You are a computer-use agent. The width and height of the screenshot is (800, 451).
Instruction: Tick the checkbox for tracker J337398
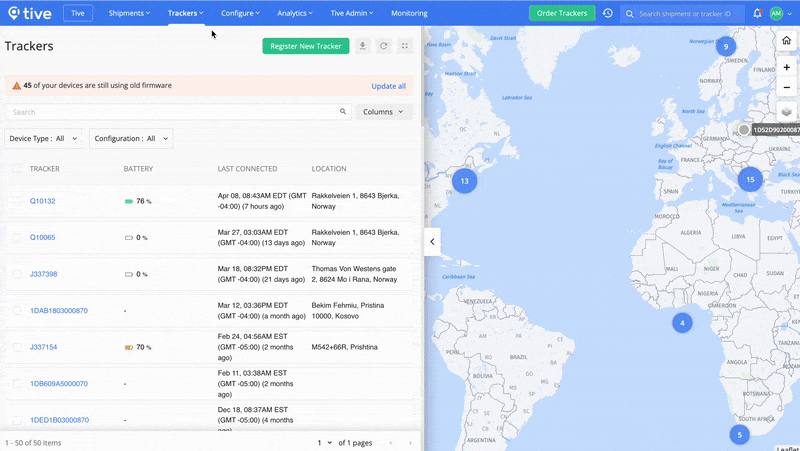tap(17, 274)
